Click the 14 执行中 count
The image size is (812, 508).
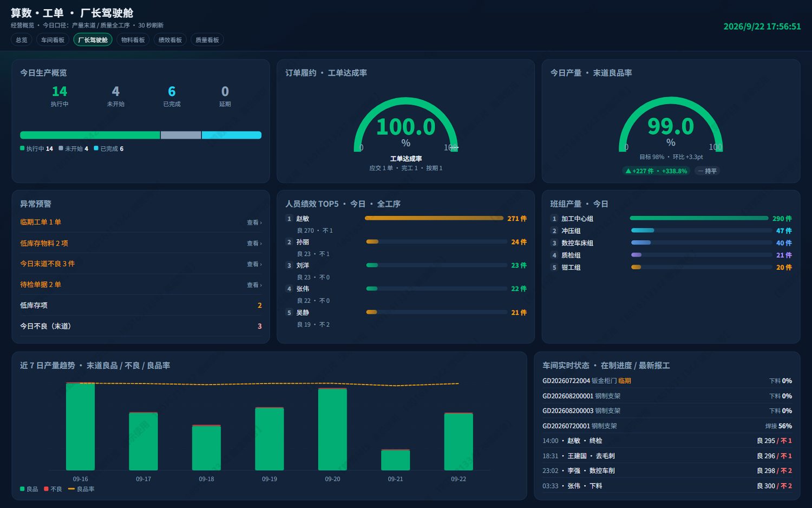click(60, 96)
